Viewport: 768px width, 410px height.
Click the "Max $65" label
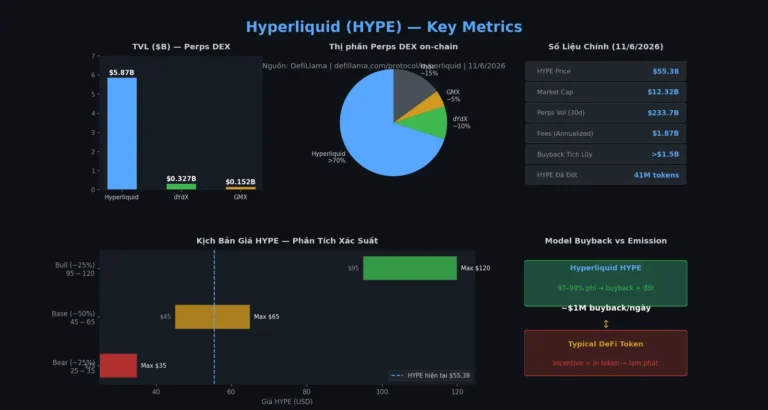(266, 317)
